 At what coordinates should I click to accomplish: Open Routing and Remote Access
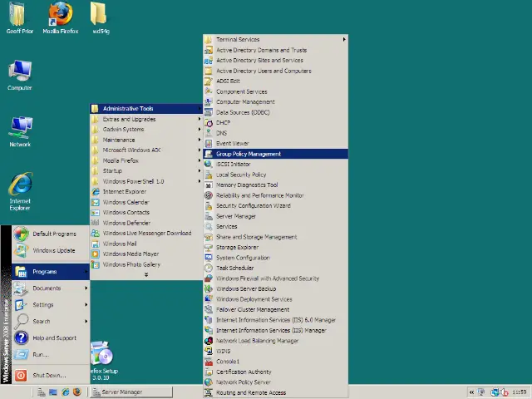(275, 392)
